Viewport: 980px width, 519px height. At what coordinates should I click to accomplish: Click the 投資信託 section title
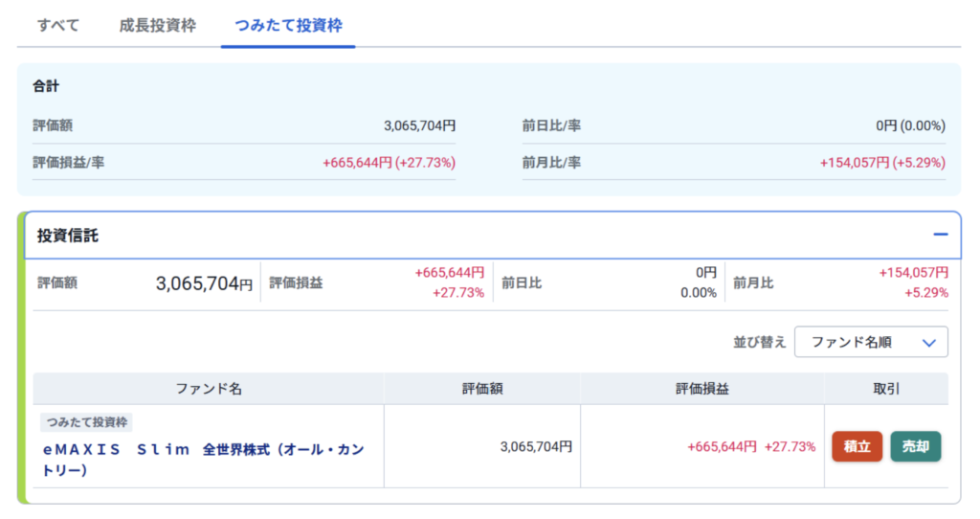pyautogui.click(x=68, y=236)
